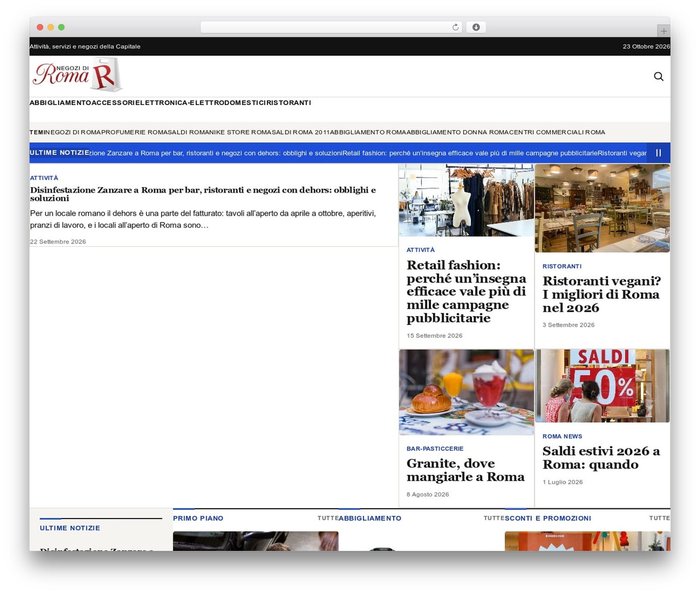Follow the Centri Commerciali Roma topic link

[x=557, y=132]
